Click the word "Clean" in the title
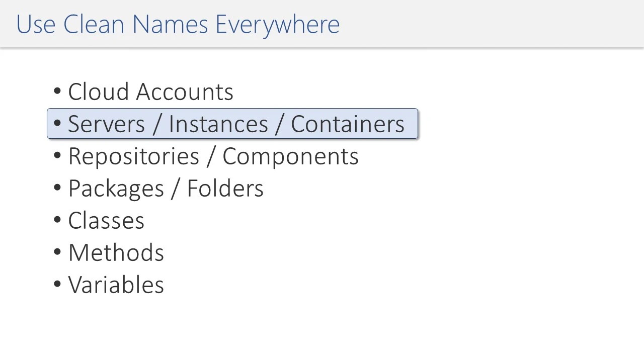 point(94,25)
